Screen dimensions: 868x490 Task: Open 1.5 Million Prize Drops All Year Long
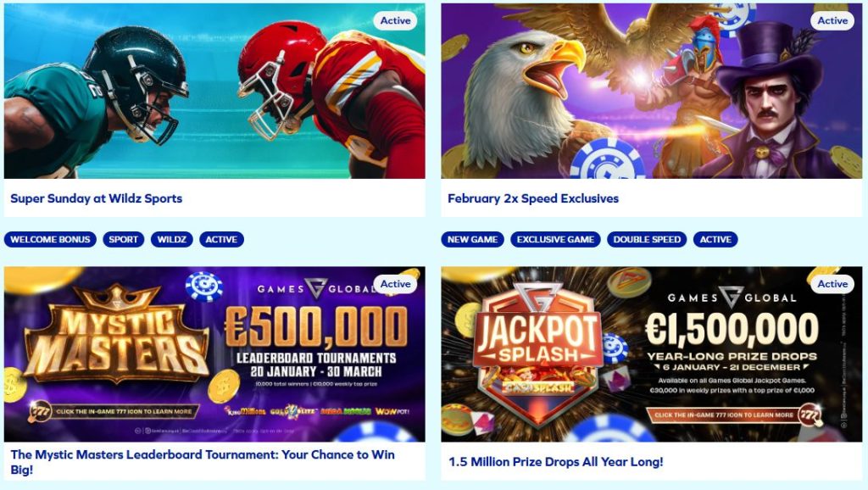pyautogui.click(x=555, y=462)
